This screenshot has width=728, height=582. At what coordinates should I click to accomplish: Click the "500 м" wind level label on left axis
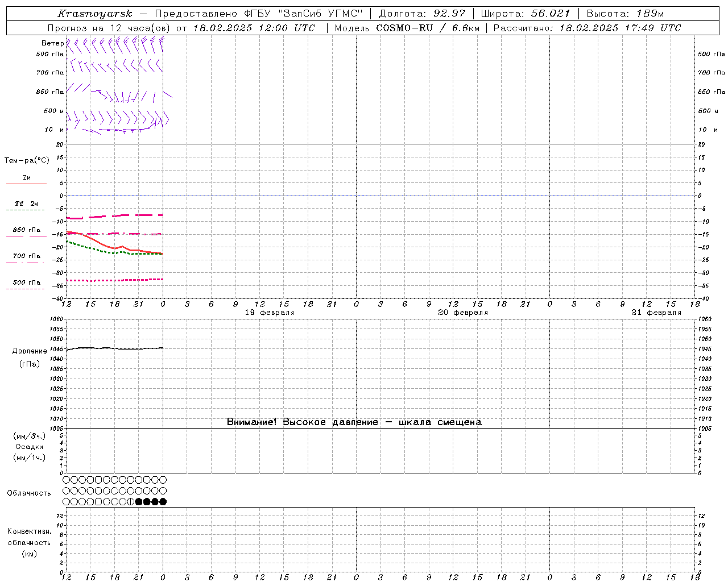click(54, 111)
